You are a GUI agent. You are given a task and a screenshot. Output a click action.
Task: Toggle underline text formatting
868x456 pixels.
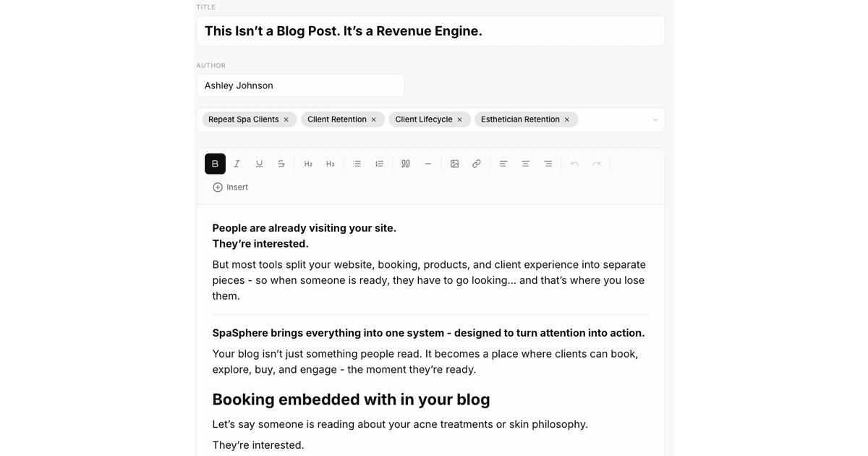[x=259, y=164]
